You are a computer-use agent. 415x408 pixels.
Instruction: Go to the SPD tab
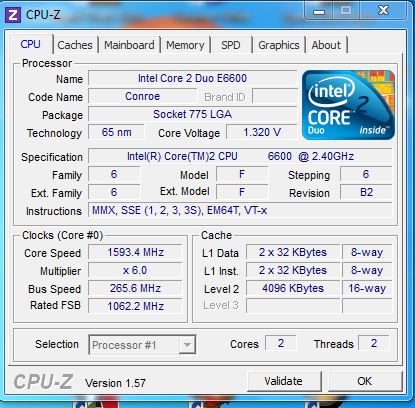coord(231,45)
